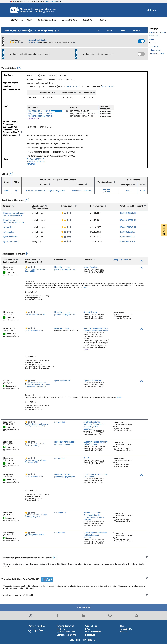Collapse the Myriad Genetics submission row
The height and width of the screenshot is (644, 167).
(141, 381)
